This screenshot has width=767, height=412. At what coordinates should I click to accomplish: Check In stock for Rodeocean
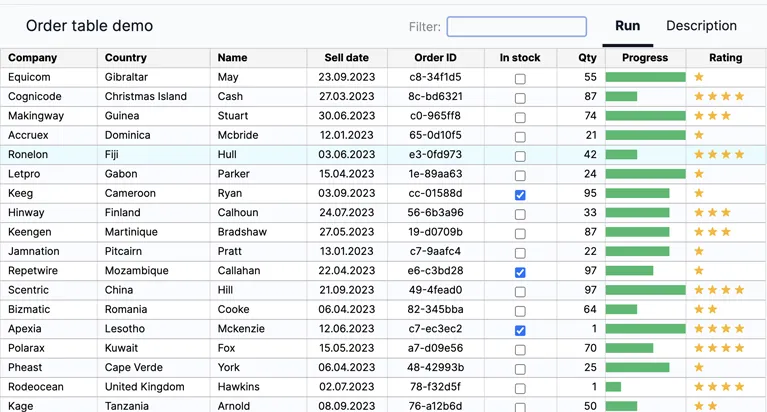pos(520,389)
